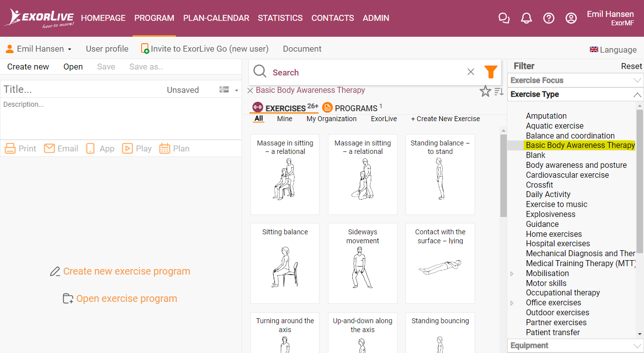Click Create new in program toolbar
The width and height of the screenshot is (644, 353).
(28, 67)
